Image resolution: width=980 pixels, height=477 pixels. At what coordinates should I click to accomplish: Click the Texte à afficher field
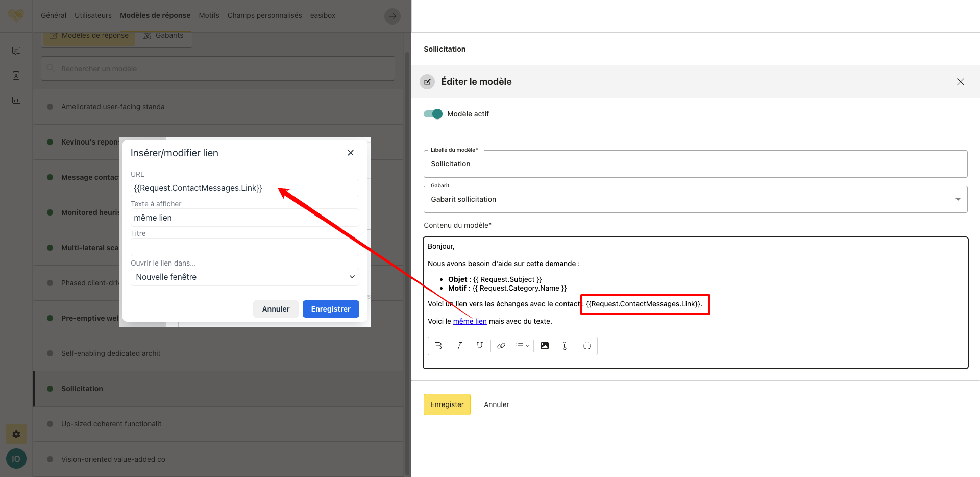[x=244, y=218]
